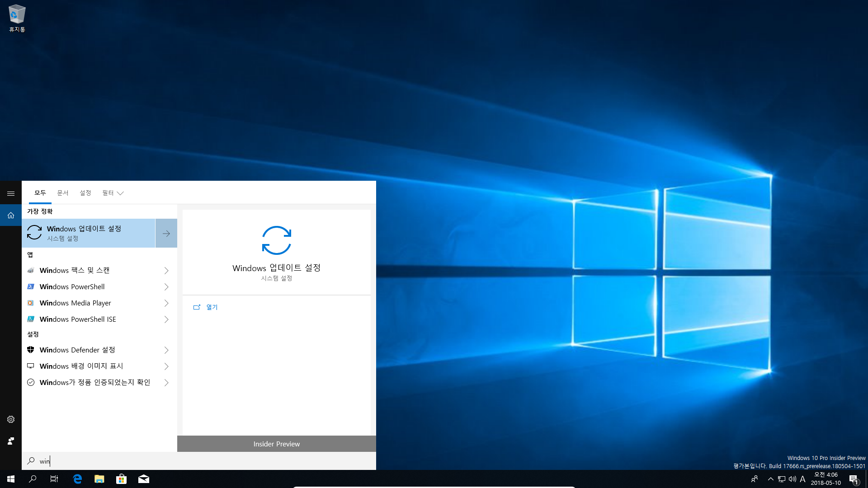Click the magnifier icon in the search box

(31, 461)
